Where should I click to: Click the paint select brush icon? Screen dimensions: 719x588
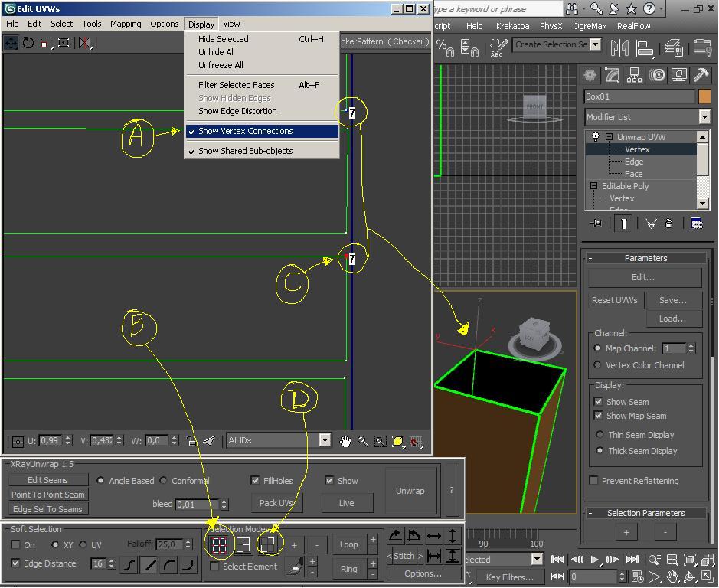click(x=294, y=567)
